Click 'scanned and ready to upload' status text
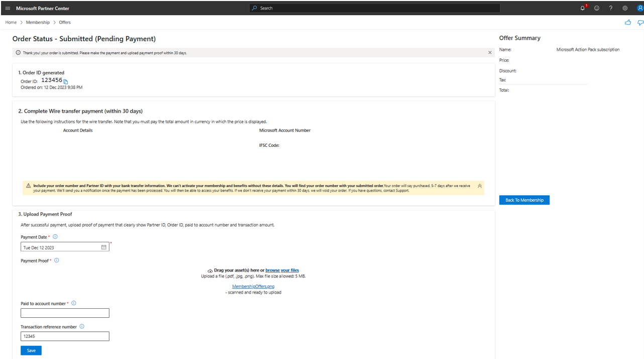Image resolution: width=644 pixels, height=359 pixels. 253,292
